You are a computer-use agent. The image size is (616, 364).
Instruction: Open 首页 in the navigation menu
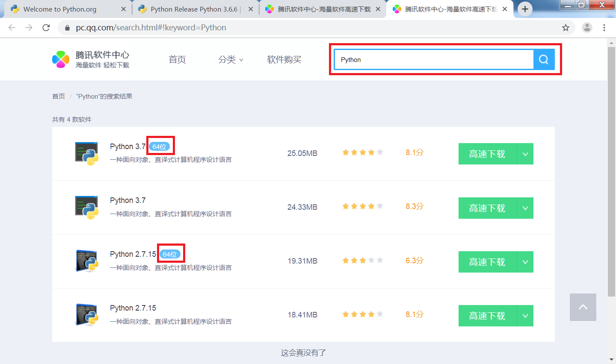[x=177, y=59]
